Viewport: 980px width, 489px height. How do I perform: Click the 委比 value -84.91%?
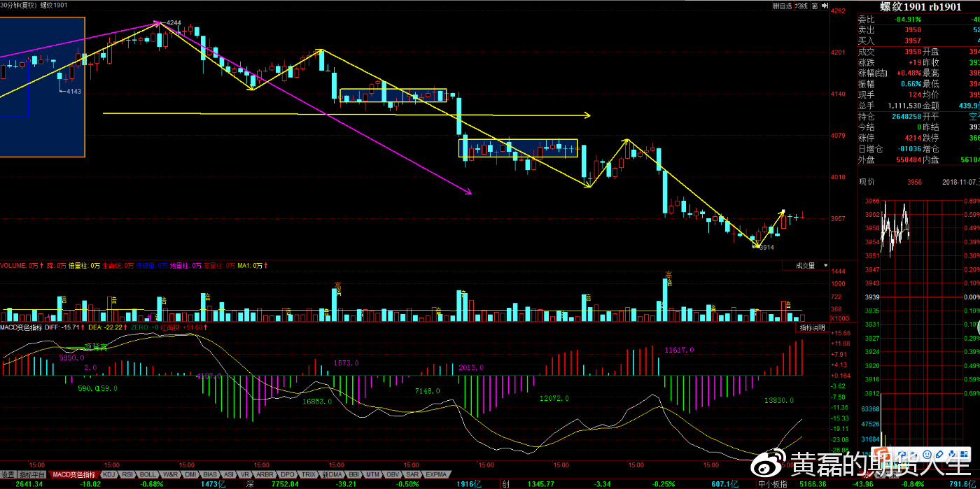coord(908,20)
